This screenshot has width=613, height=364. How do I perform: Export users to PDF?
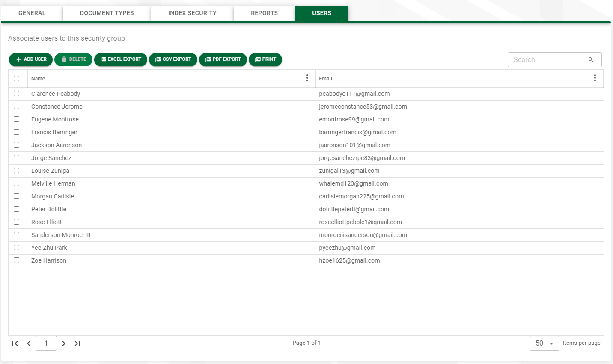tap(223, 59)
